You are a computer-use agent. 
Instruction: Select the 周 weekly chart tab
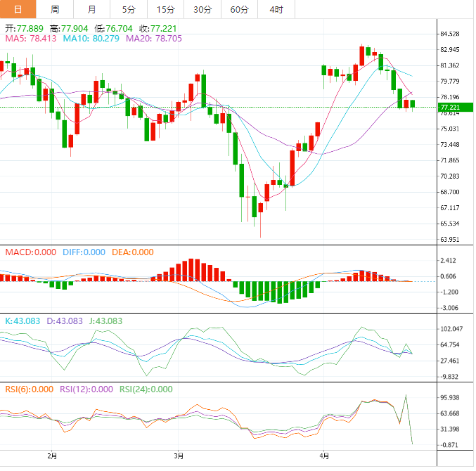pyautogui.click(x=55, y=9)
